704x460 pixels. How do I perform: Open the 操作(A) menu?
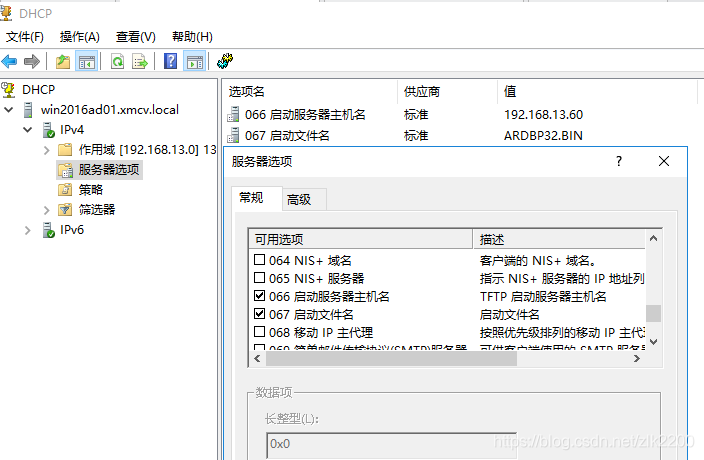pos(80,37)
